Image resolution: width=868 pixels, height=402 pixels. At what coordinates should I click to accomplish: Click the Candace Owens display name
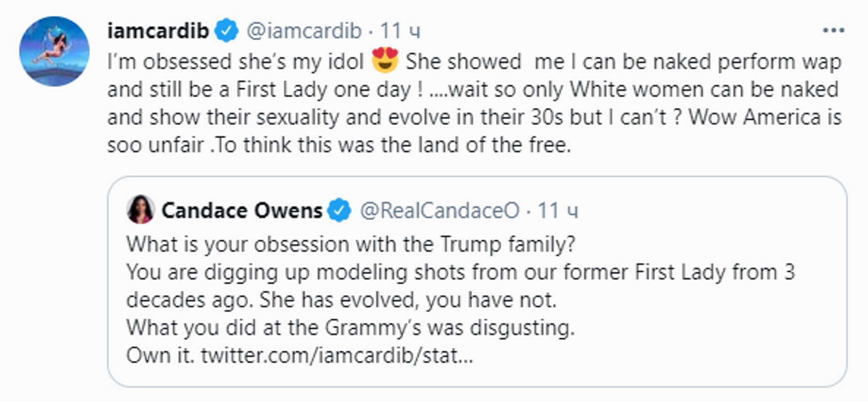click(x=242, y=210)
